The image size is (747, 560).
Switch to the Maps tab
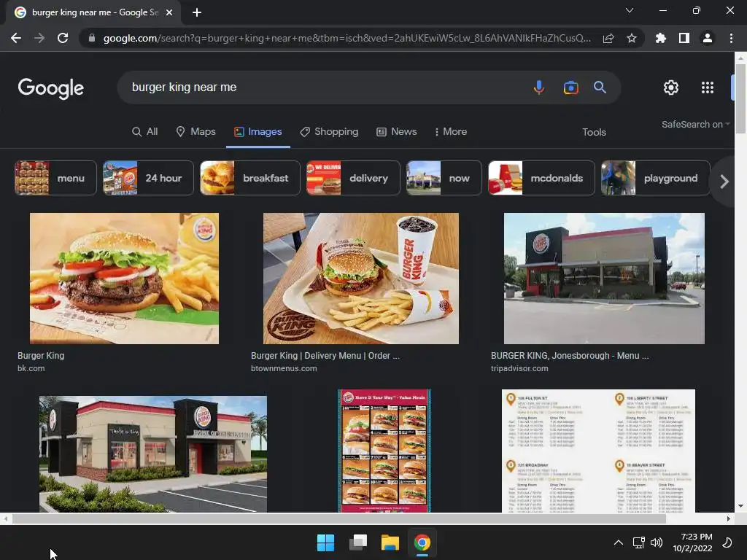click(196, 132)
